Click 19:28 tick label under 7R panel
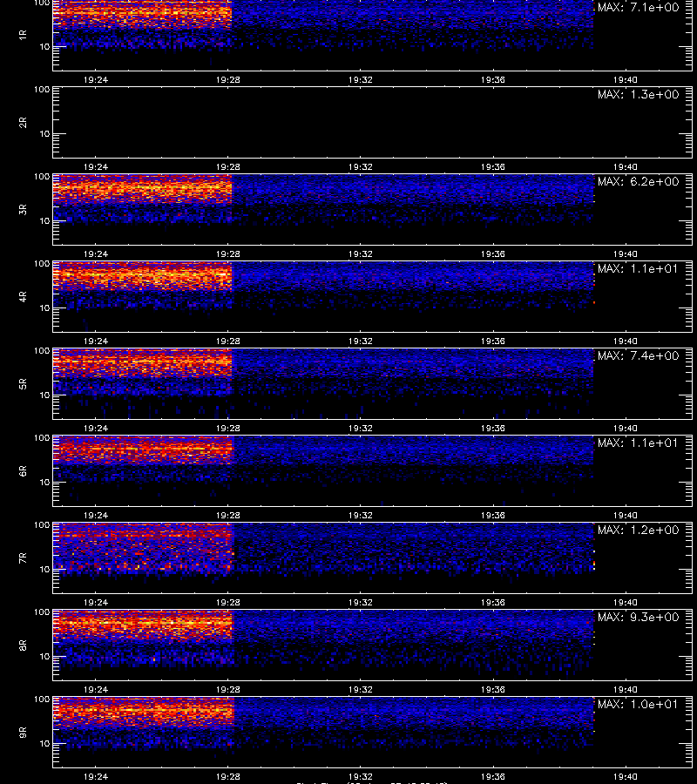Screen dimensions: 697x784 coord(228,603)
